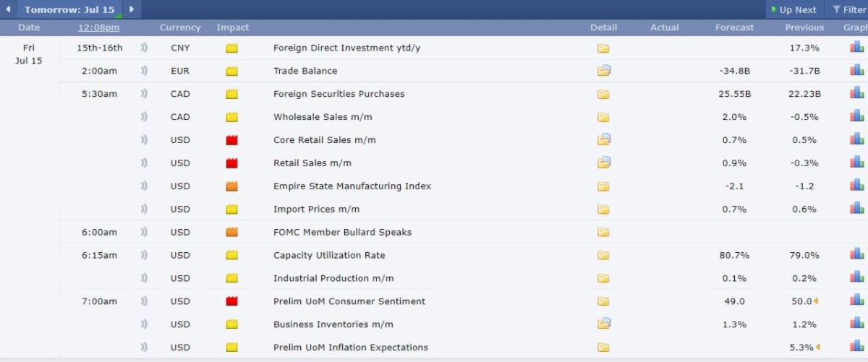Image resolution: width=868 pixels, height=362 pixels.
Task: Click the 12:08pm time column header
Action: pos(99,27)
